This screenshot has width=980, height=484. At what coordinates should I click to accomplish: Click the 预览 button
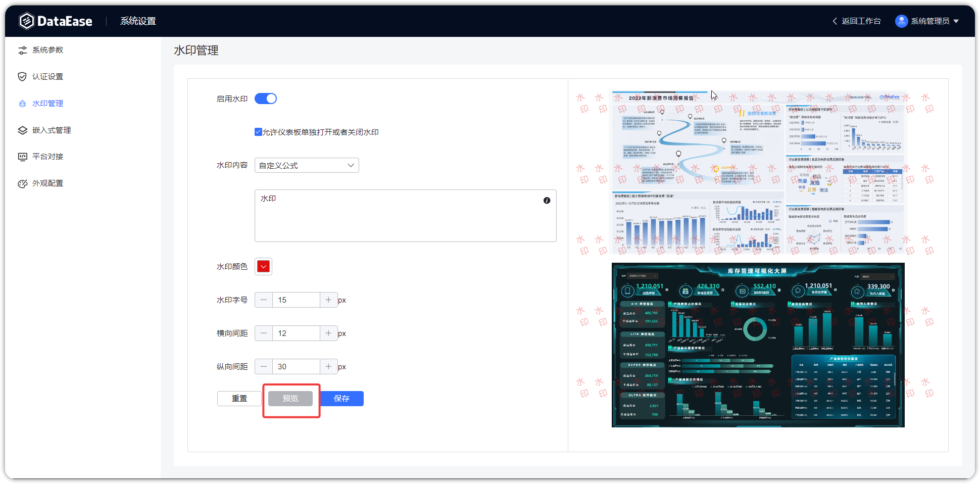290,399
